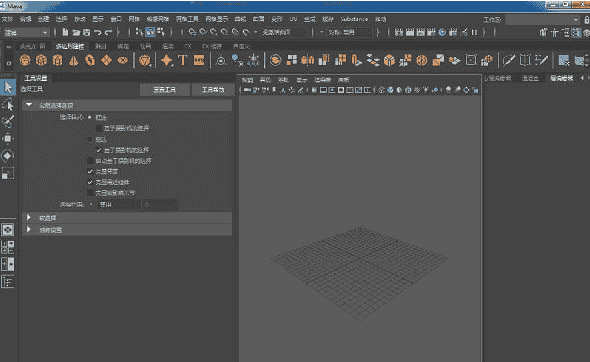Viewport: 590px width, 362px height.
Task: Open the UV menu
Action: (x=293, y=19)
